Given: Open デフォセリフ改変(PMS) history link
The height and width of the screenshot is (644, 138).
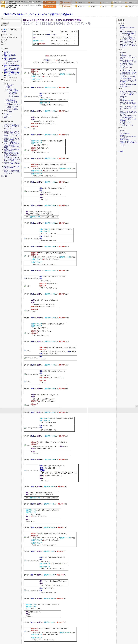Looking at the screenshot, I should coord(127,65).
